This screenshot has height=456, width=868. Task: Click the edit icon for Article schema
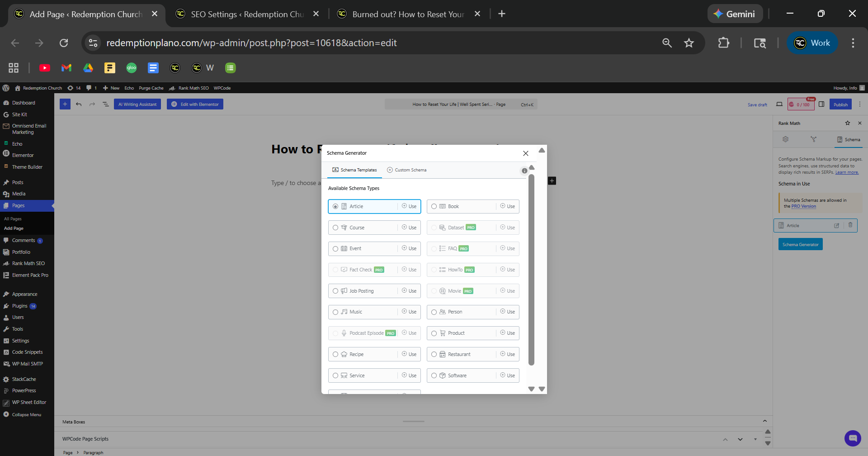(836, 225)
